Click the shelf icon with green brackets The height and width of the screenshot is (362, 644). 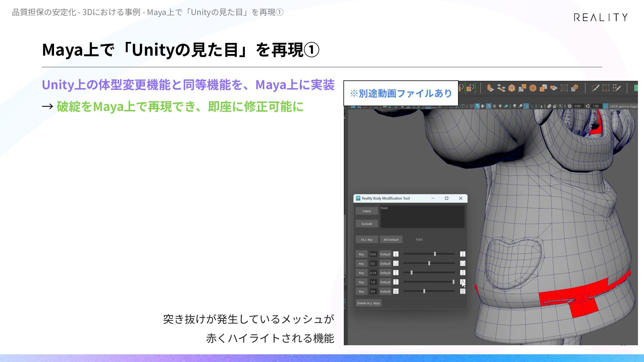coord(470,88)
